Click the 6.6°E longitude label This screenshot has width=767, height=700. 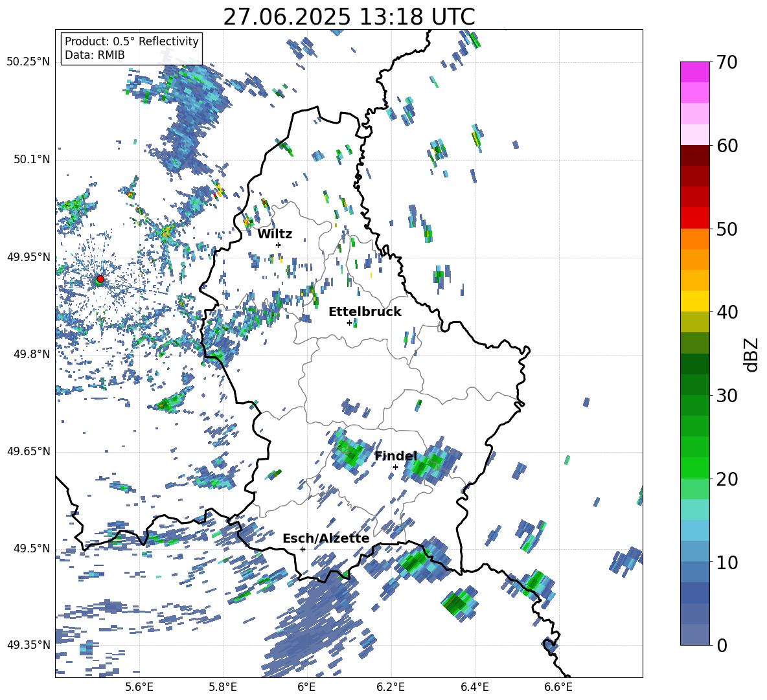[x=558, y=688]
